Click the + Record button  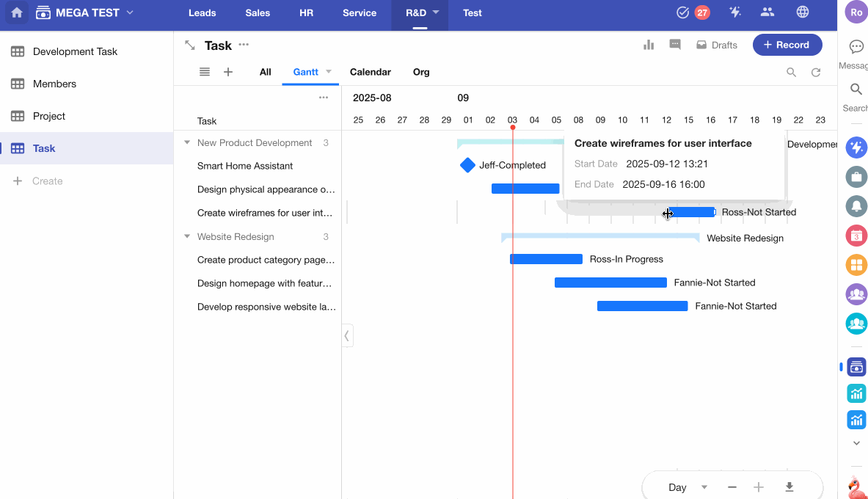pos(787,45)
